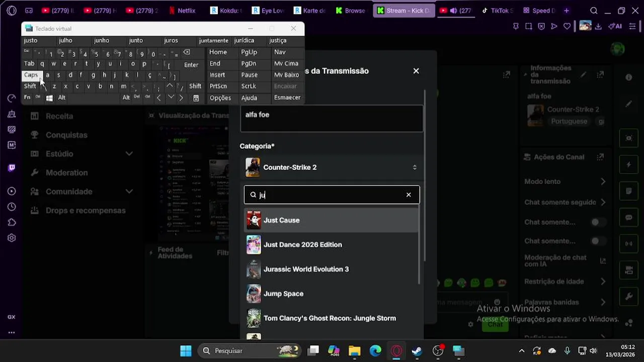Expand Modo lento option
This screenshot has width=644, height=362.
pos(565,182)
